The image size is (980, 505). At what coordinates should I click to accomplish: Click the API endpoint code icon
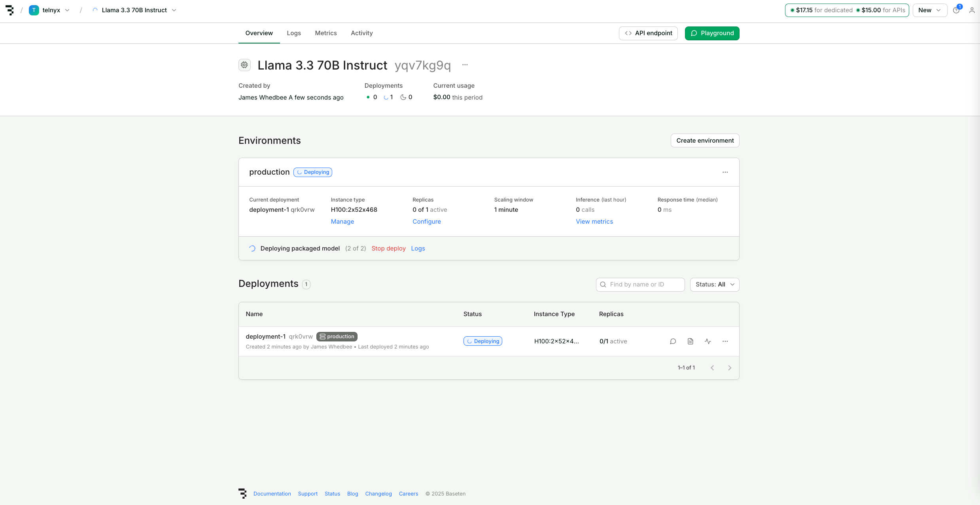tap(628, 33)
